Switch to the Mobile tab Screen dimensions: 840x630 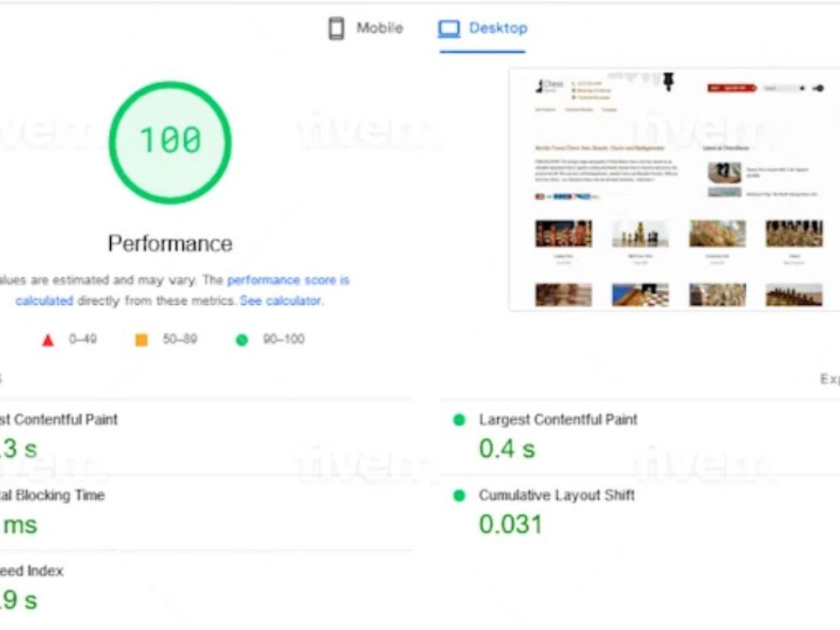tap(366, 29)
